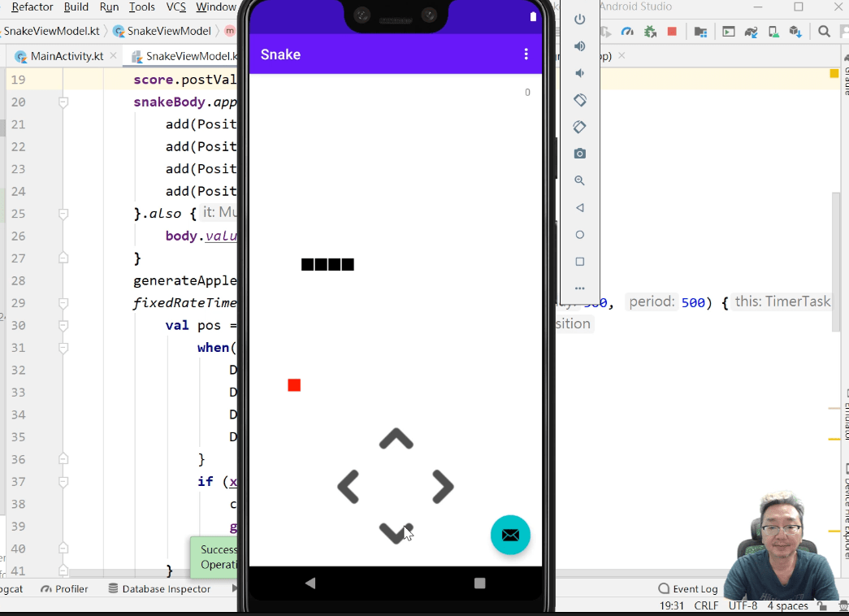Open the 4 spaces indent settings
The width and height of the screenshot is (849, 616).
pyautogui.click(x=788, y=605)
